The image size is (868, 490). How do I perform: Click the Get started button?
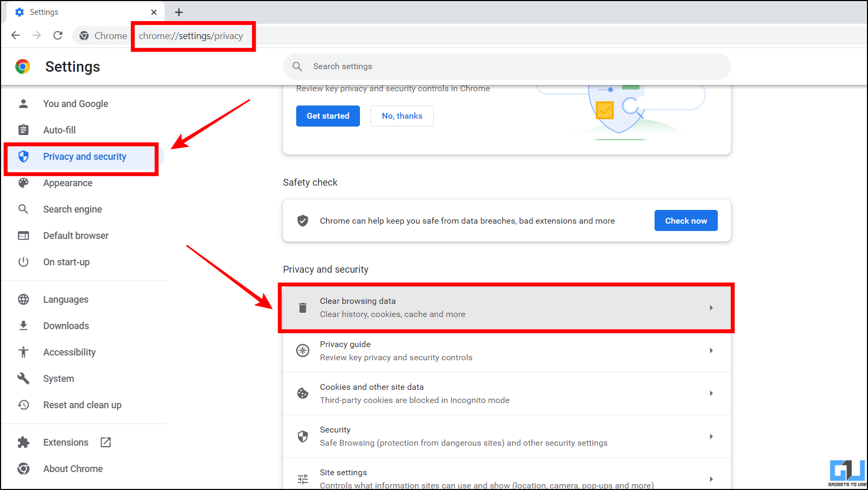point(328,116)
